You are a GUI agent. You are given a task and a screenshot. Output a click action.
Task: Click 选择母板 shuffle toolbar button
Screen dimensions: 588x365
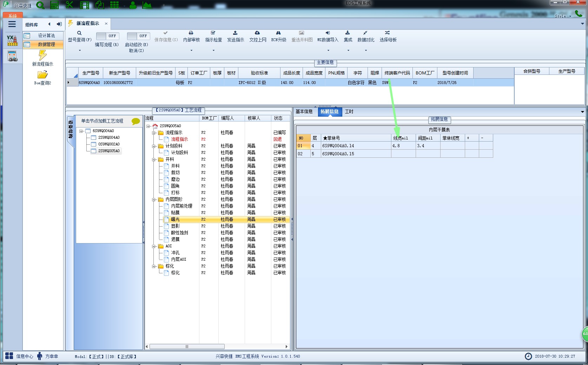click(388, 36)
